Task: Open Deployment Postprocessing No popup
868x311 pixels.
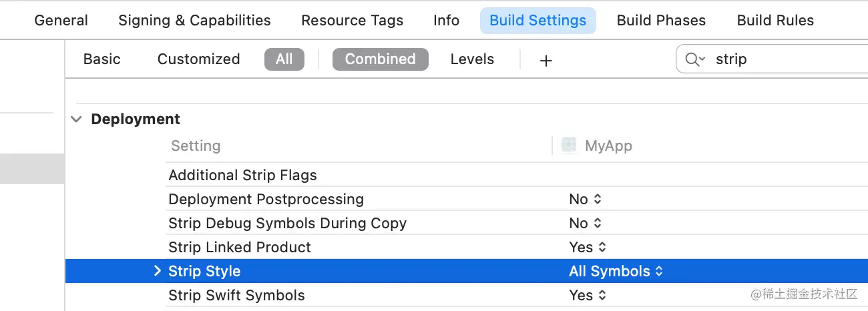Action: click(586, 199)
